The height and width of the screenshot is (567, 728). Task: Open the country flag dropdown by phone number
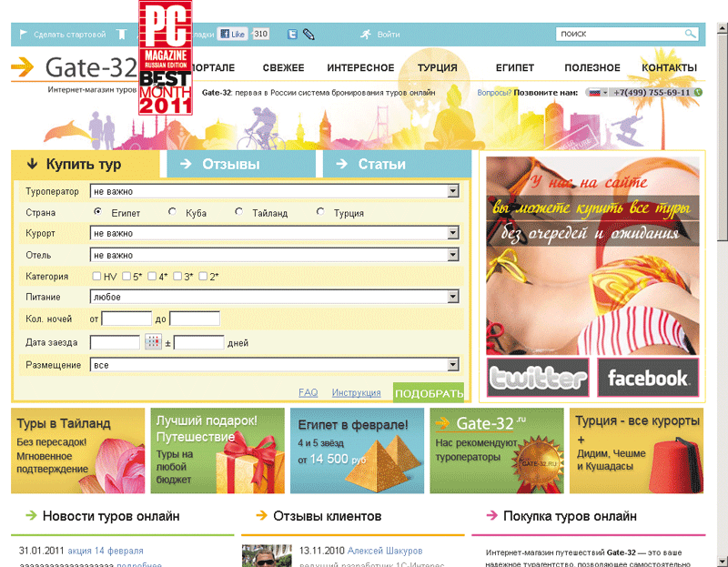tap(597, 93)
